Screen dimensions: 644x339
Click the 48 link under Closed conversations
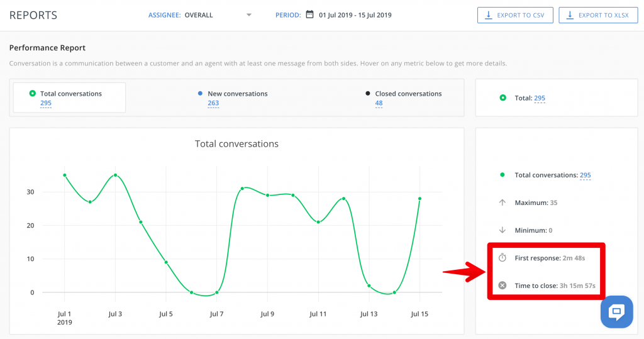coord(379,103)
